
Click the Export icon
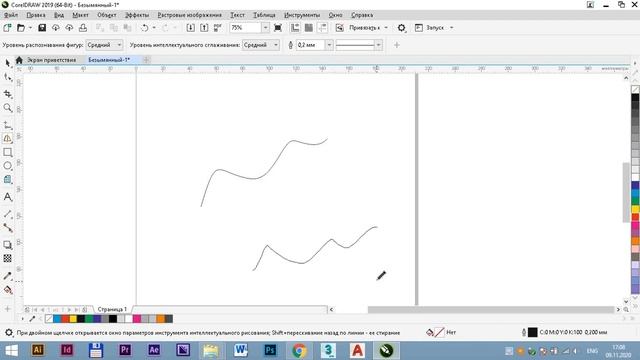click(x=204, y=28)
